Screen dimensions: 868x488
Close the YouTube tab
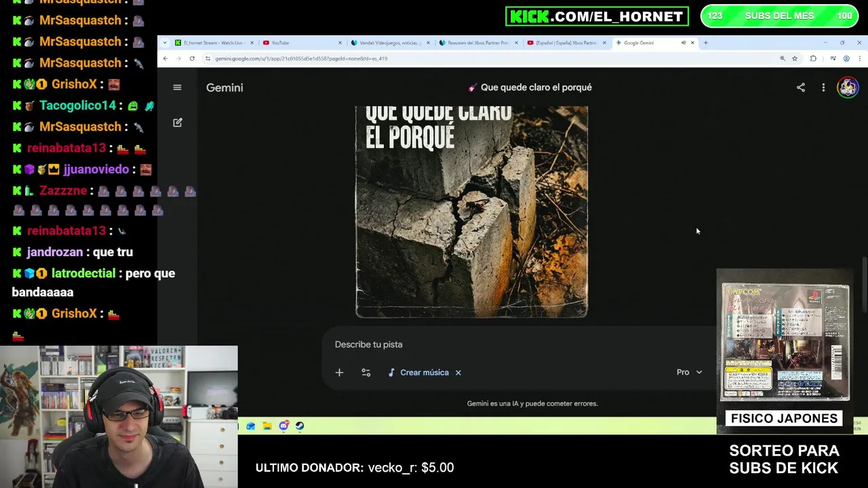[x=340, y=43]
